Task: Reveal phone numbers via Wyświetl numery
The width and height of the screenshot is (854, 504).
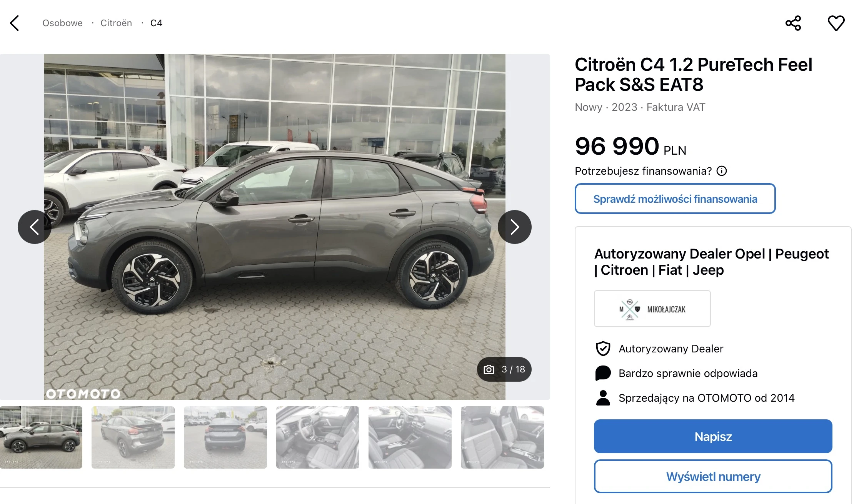Action: [713, 476]
